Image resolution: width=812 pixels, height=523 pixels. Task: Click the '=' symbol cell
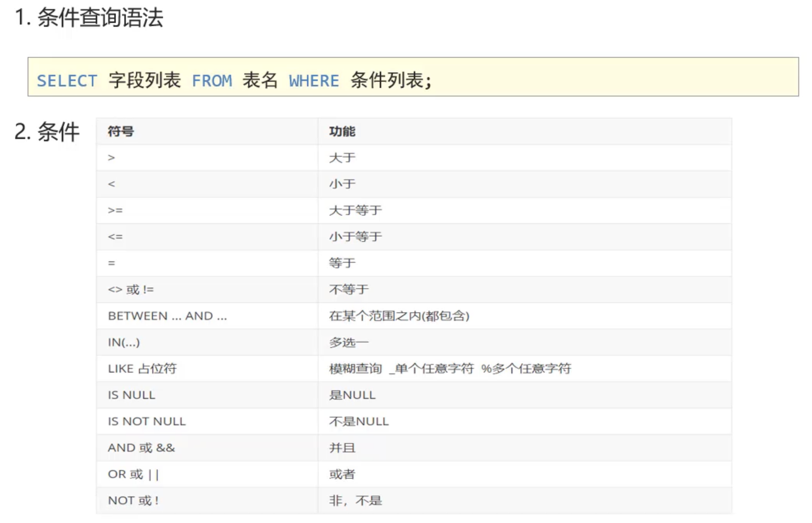pos(207,263)
